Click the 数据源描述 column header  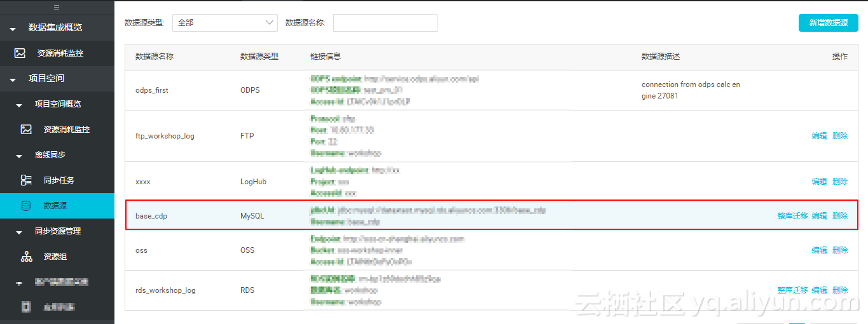point(661,57)
